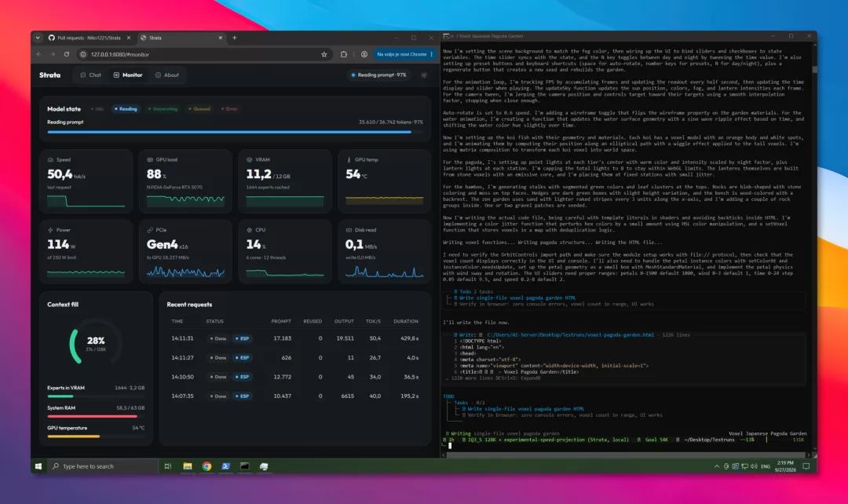Screen dimensions: 848x504
Task: Open a new browser tab
Action: pyautogui.click(x=234, y=38)
